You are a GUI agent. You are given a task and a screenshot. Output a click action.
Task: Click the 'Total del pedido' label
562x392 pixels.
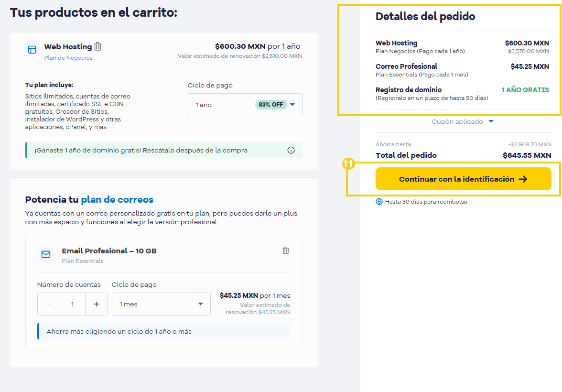click(x=406, y=155)
